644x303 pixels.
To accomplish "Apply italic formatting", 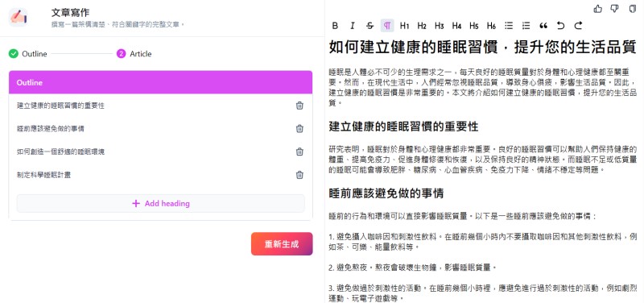I will pyautogui.click(x=353, y=26).
